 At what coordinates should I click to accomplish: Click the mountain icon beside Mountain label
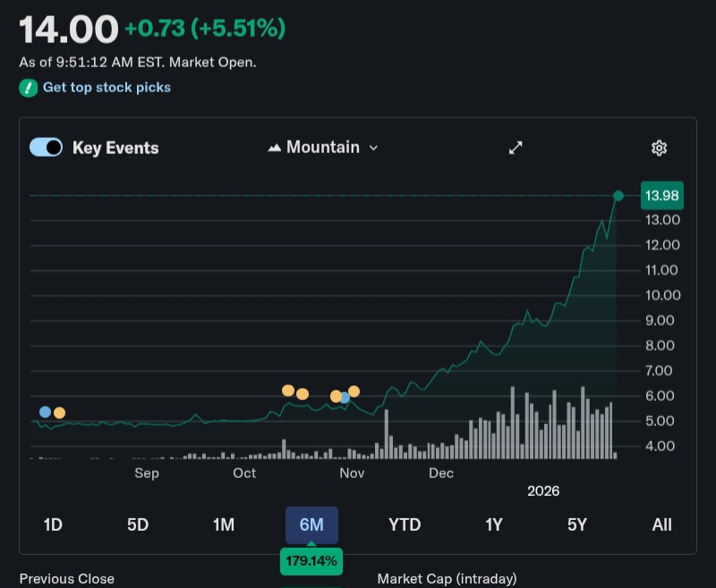click(275, 148)
